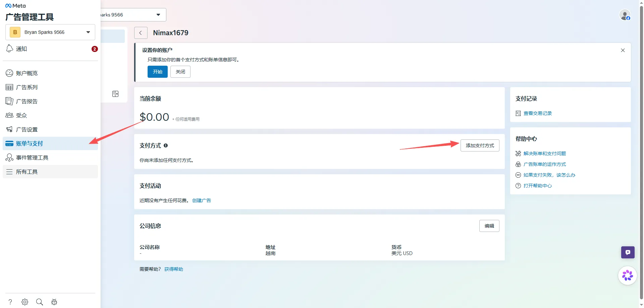
Task: Click 添加支付方式 button
Action: [480, 145]
